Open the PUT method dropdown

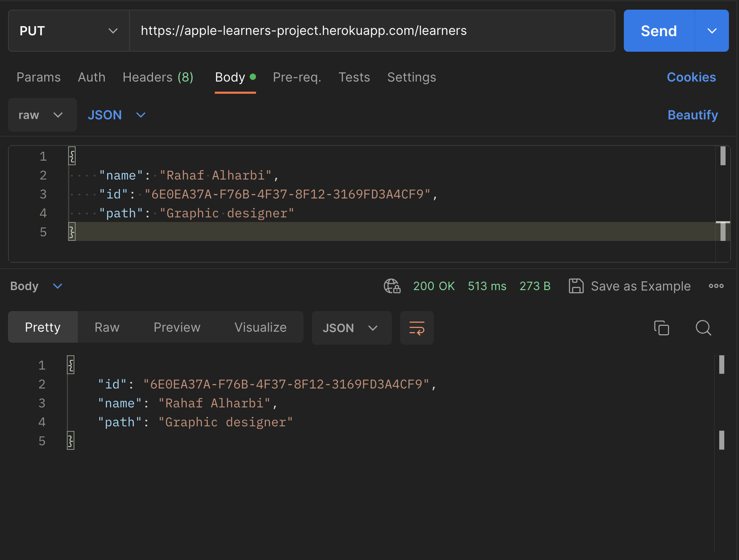tap(69, 31)
